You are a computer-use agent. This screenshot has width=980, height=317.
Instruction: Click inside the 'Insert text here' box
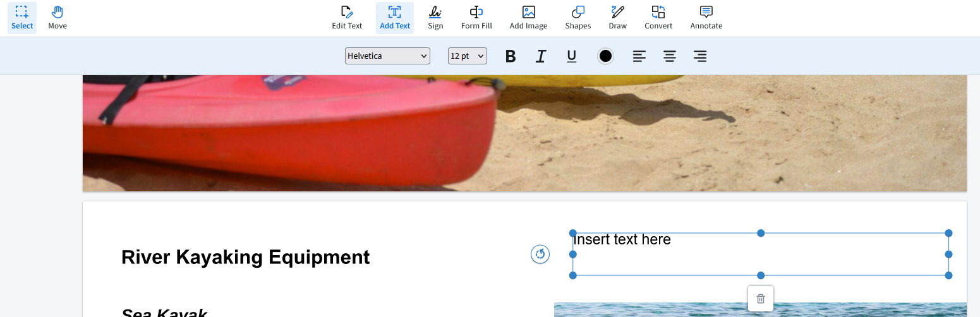tap(761, 254)
